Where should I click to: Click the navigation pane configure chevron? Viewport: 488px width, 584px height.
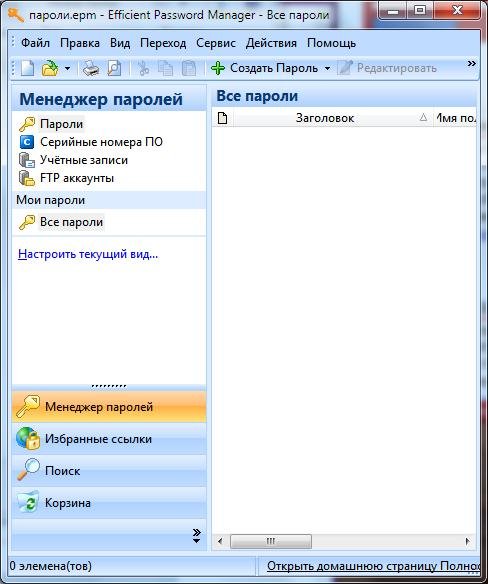pyautogui.click(x=197, y=536)
